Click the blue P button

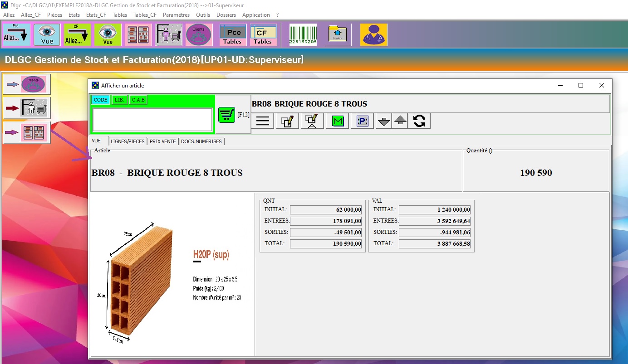pos(362,121)
